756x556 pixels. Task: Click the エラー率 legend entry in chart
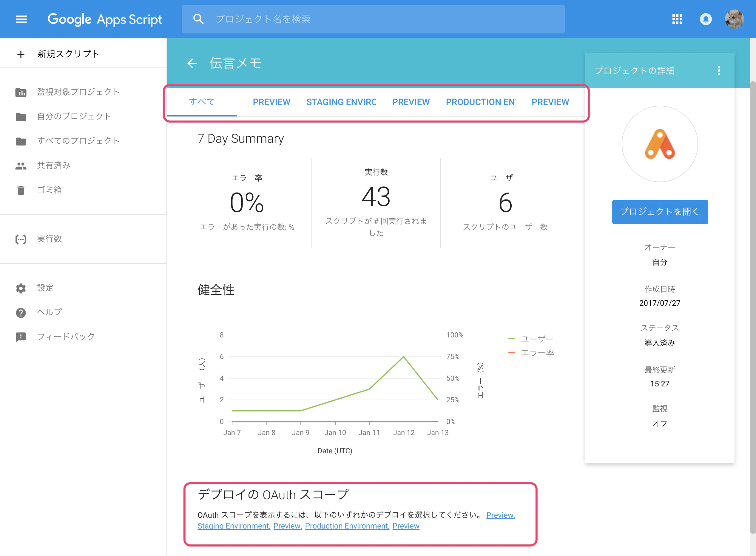531,353
